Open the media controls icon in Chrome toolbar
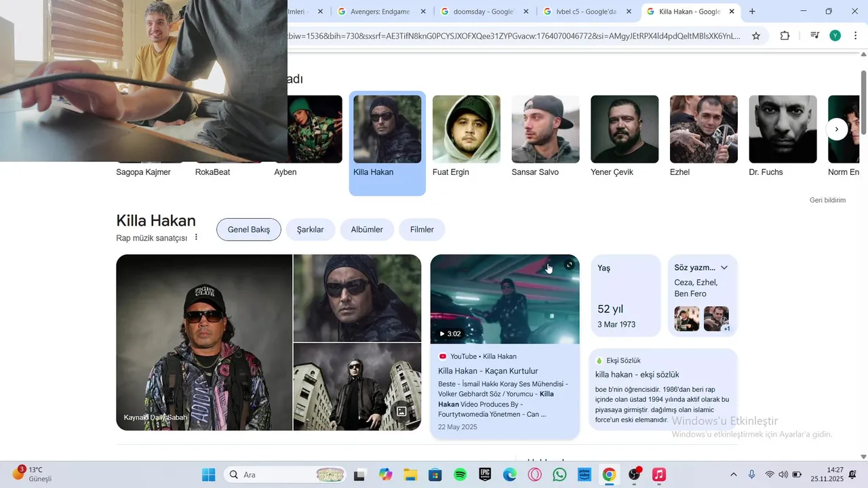The width and height of the screenshot is (868, 488). click(x=814, y=36)
